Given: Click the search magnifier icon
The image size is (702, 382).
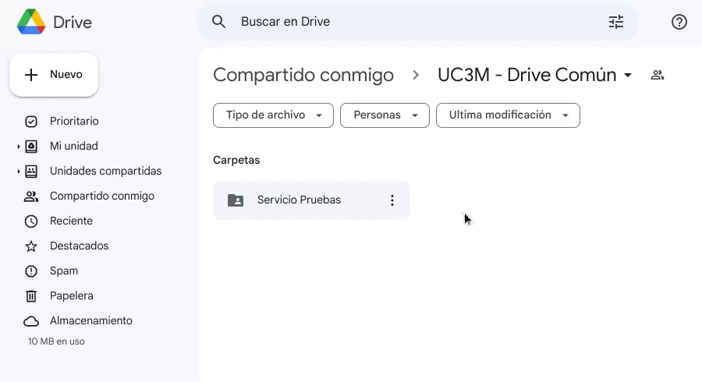Looking at the screenshot, I should coord(218,21).
